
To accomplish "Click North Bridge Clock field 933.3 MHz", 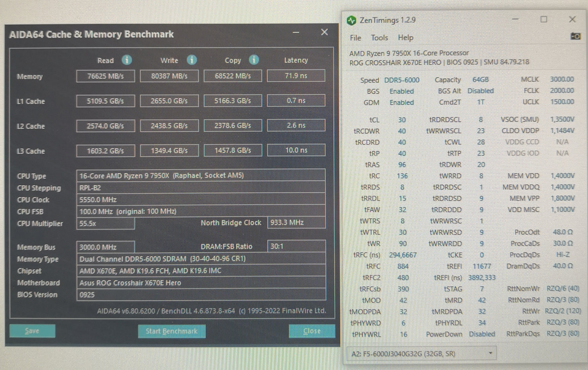I will 296,222.
